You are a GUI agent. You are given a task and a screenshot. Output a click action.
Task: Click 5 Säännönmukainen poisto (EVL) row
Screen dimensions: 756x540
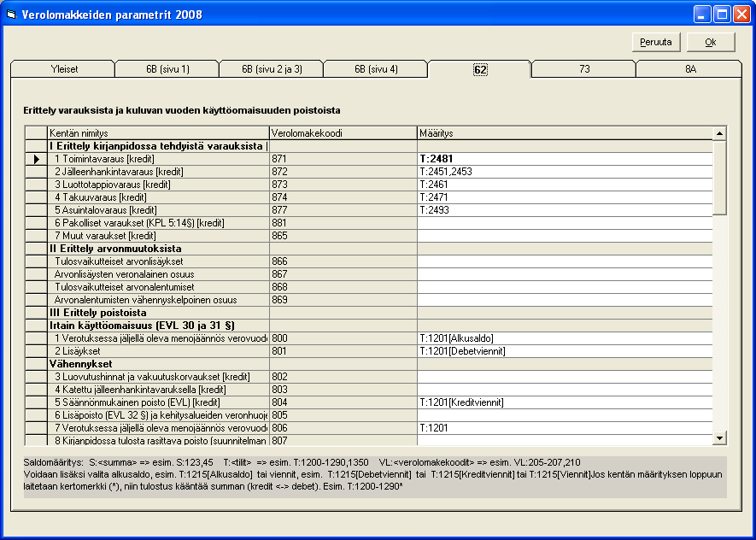(x=159, y=402)
